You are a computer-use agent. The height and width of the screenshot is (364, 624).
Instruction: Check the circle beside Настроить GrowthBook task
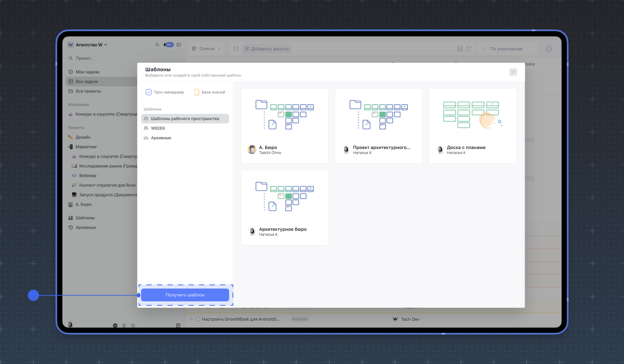coord(198,319)
